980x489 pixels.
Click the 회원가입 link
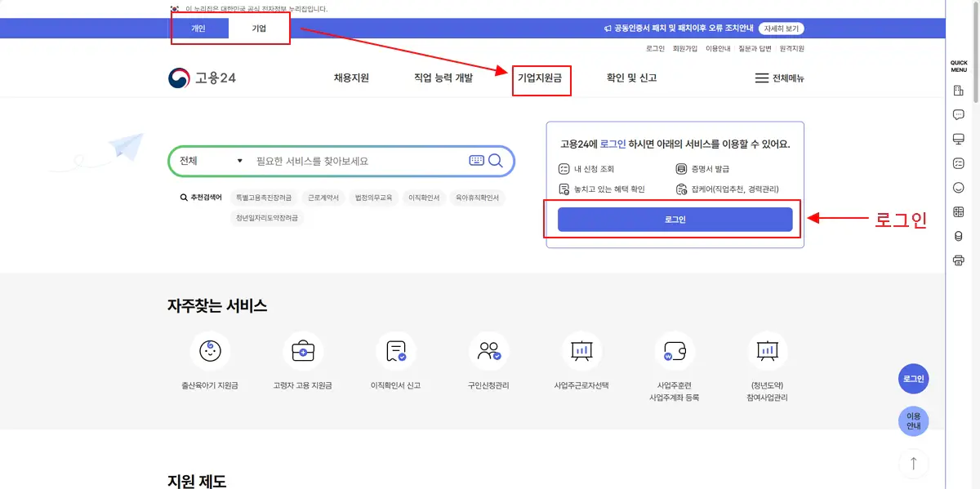685,49
